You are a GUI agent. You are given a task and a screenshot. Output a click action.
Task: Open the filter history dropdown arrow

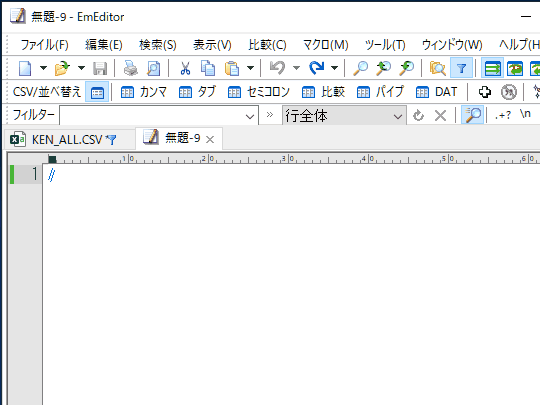(250, 116)
